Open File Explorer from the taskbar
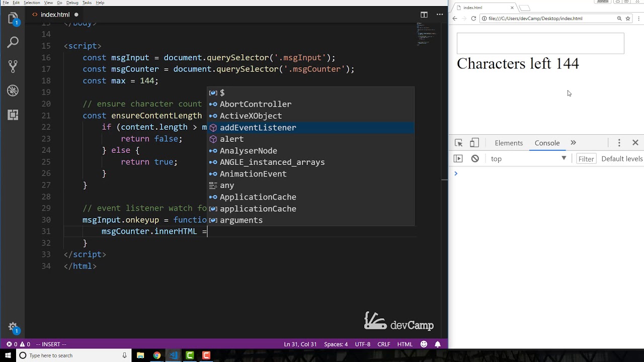The width and height of the screenshot is (644, 362). click(140, 355)
